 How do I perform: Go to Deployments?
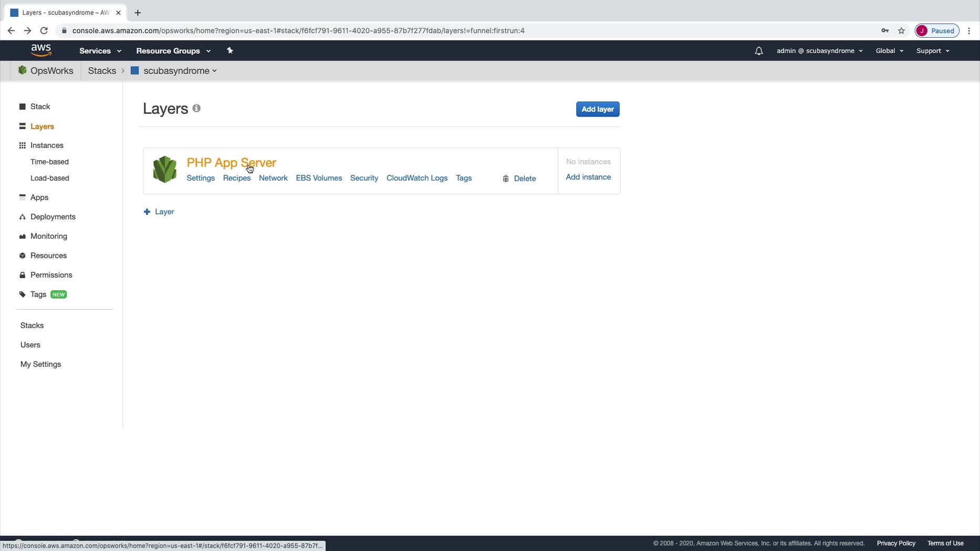[x=53, y=217]
